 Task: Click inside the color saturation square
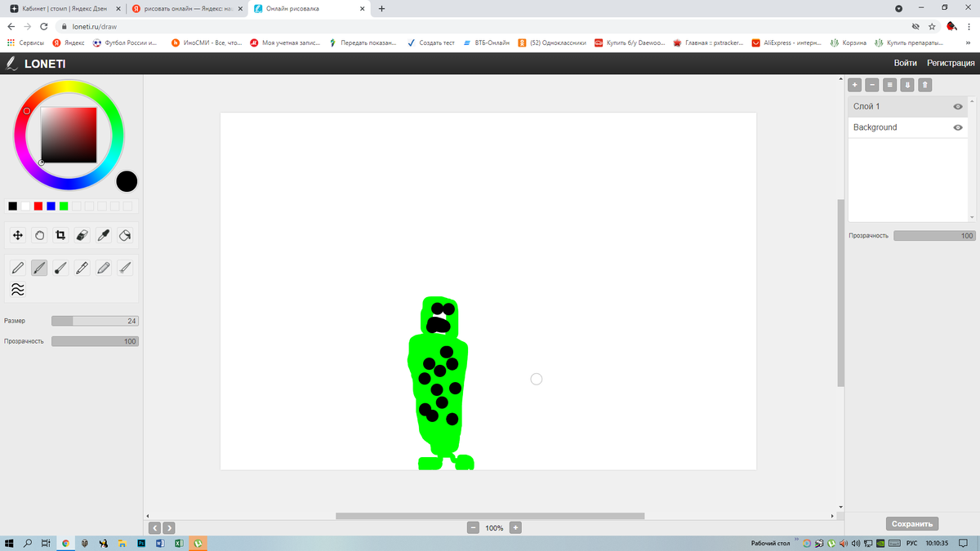pos(69,135)
